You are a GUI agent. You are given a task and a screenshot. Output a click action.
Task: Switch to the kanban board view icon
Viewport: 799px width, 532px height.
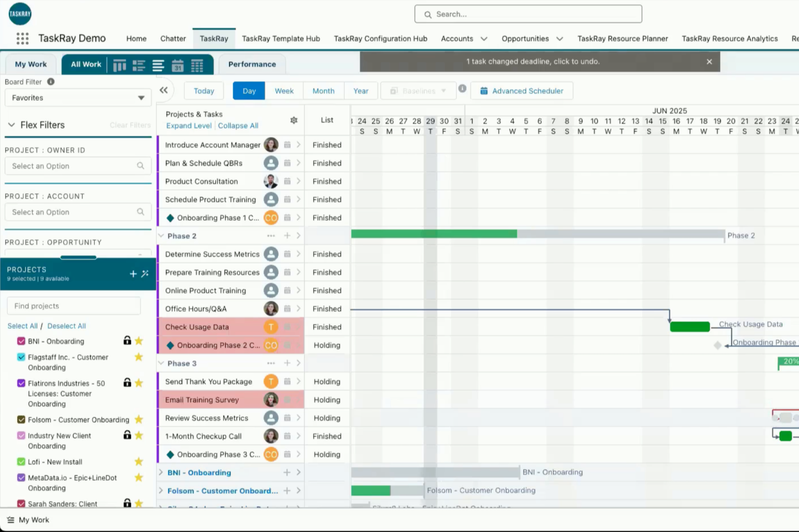(x=119, y=65)
